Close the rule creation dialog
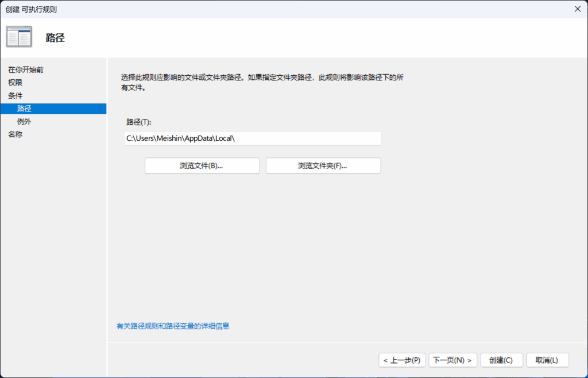 coord(577,9)
